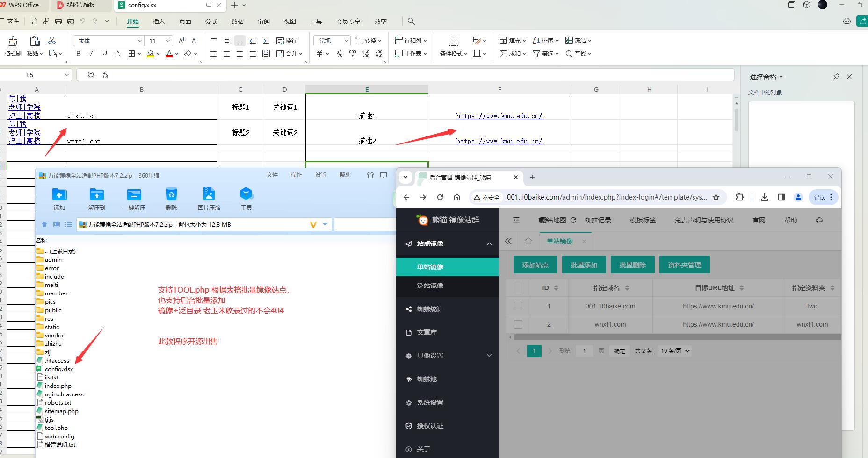Screen dimensions: 868x458
Task: Open 工具 cube icon in 360压缩
Action: [x=246, y=199]
